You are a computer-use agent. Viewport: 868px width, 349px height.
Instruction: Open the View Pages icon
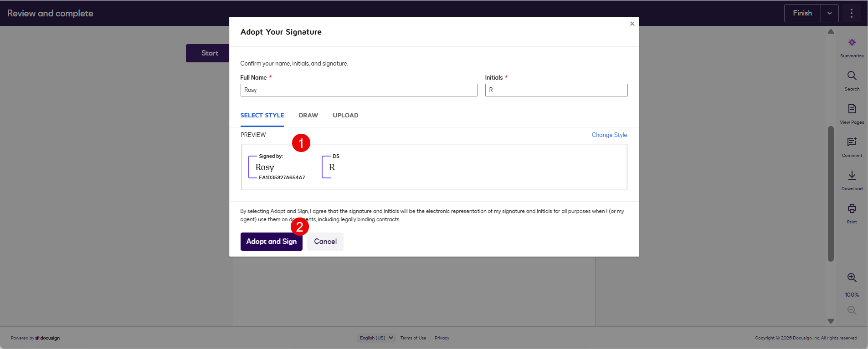click(852, 109)
